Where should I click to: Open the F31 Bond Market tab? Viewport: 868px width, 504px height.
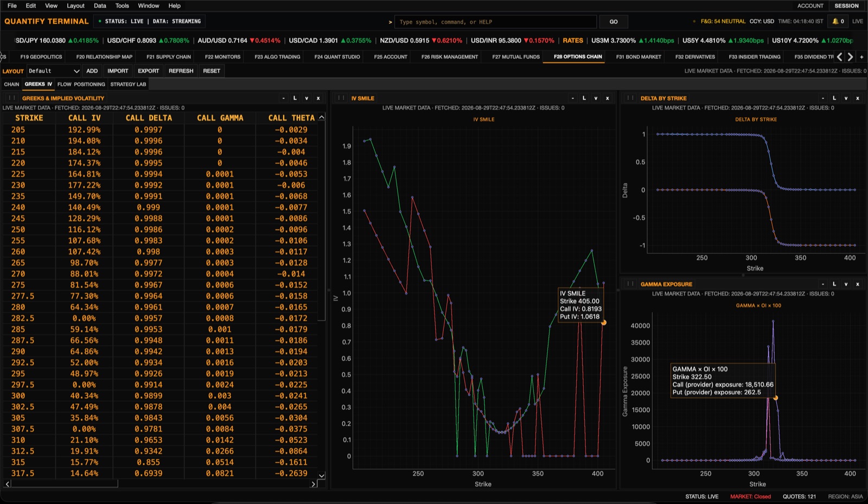639,56
